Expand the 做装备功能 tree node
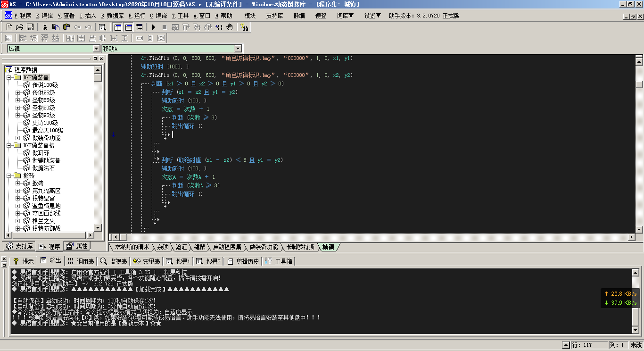 [17, 138]
